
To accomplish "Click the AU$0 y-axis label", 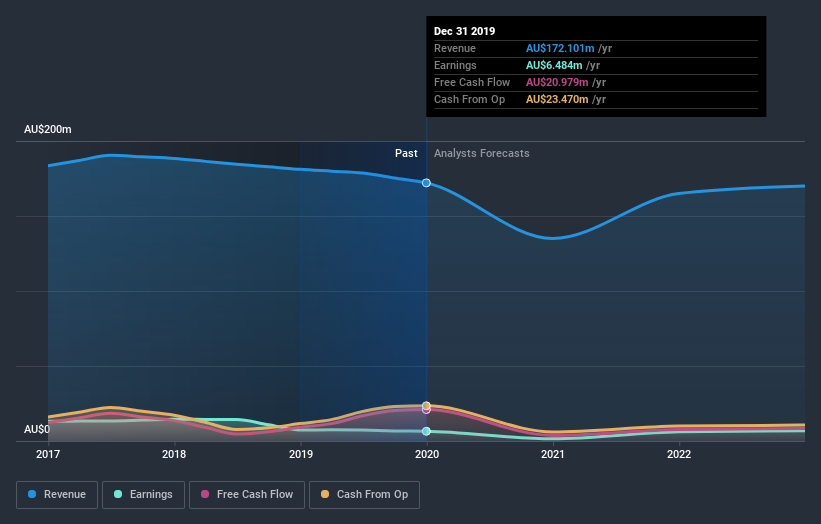I will [x=37, y=429].
